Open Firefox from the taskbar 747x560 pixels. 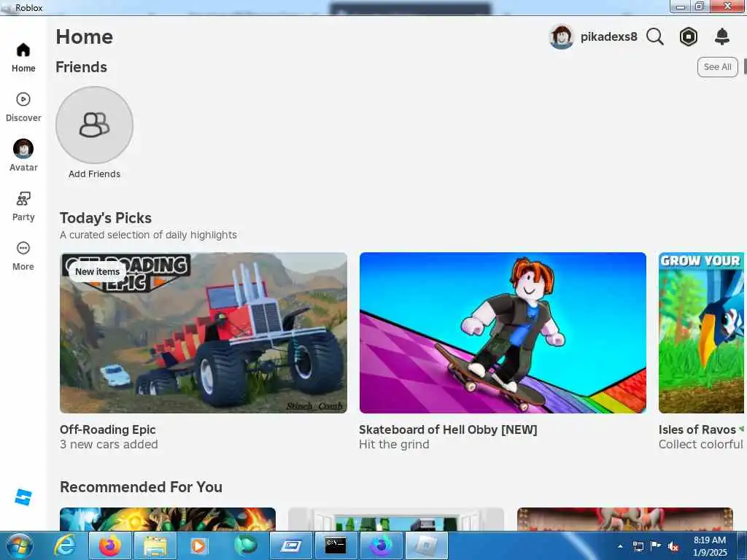pyautogui.click(x=109, y=545)
